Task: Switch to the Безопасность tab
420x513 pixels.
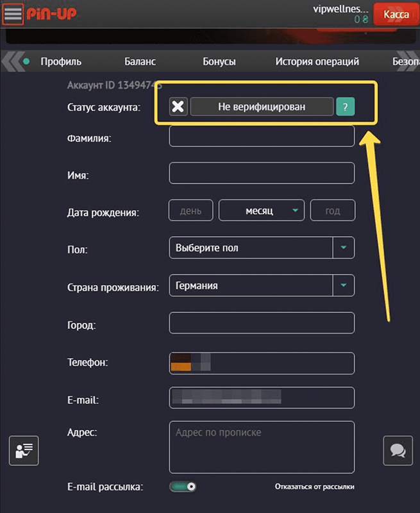Action: tap(406, 62)
